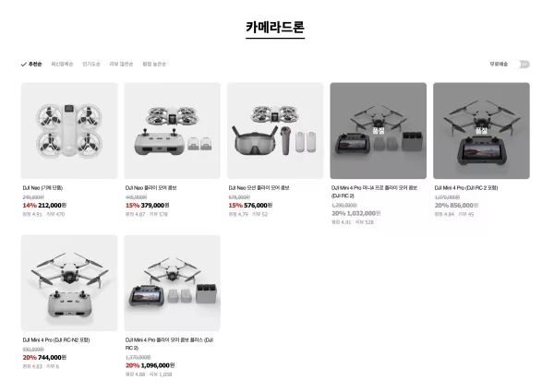
Task: Click the DJI Neo 플라이 모어 콤보 title
Action: [151, 188]
